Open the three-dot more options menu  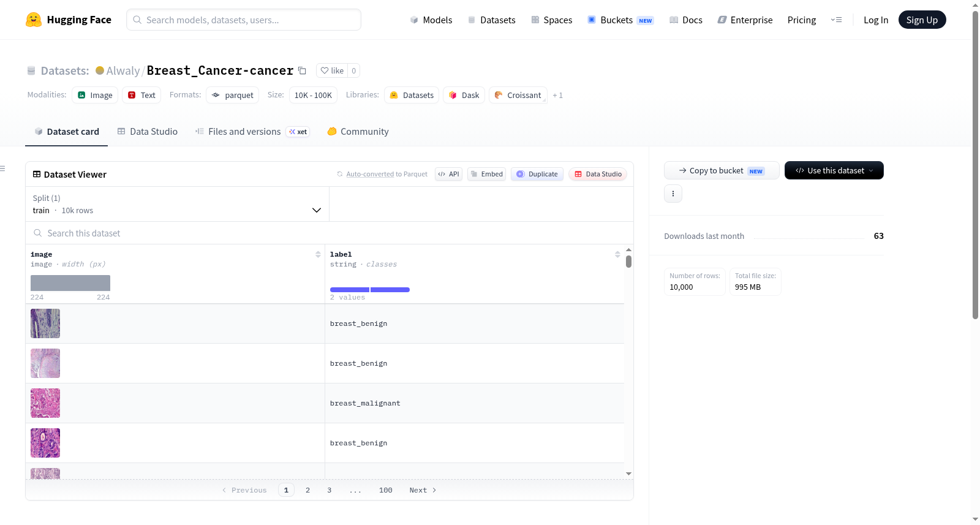point(673,194)
